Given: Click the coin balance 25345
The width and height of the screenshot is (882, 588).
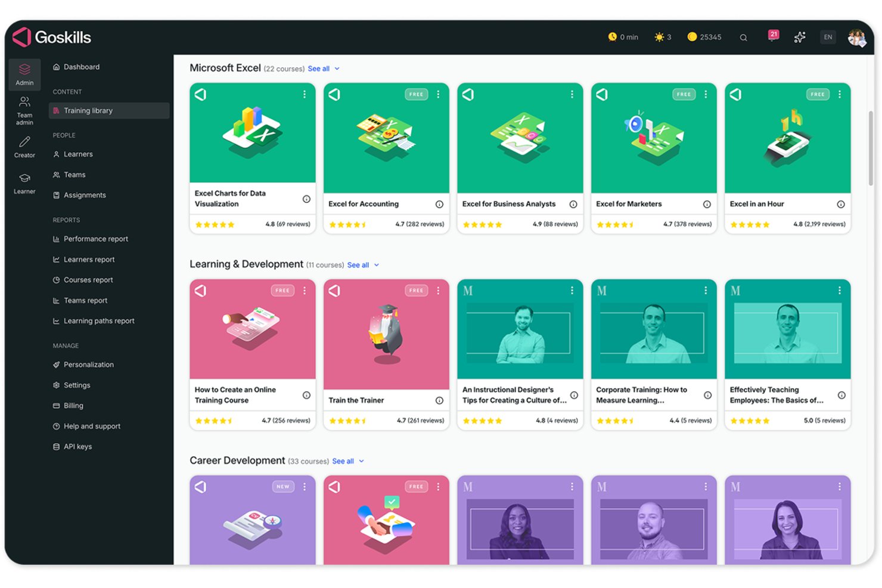Looking at the screenshot, I should (x=704, y=37).
